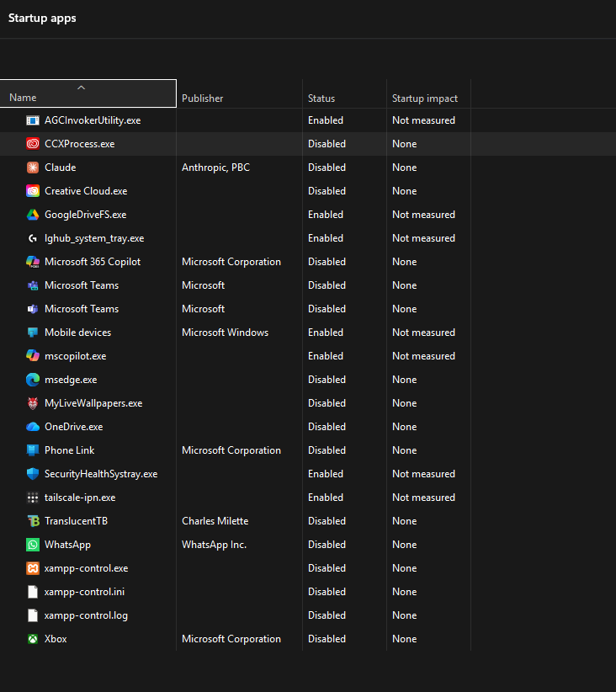Click the WhatsApp icon
The width and height of the screenshot is (616, 692).
pos(33,545)
